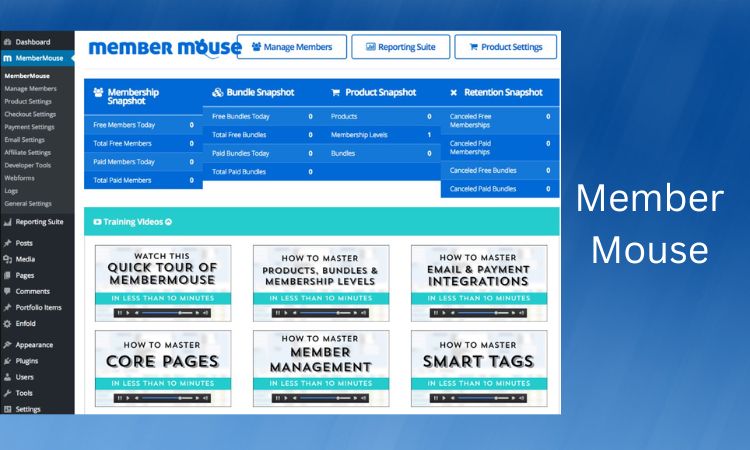
Task: Open Developer Tools in sidebar
Action: (27, 165)
